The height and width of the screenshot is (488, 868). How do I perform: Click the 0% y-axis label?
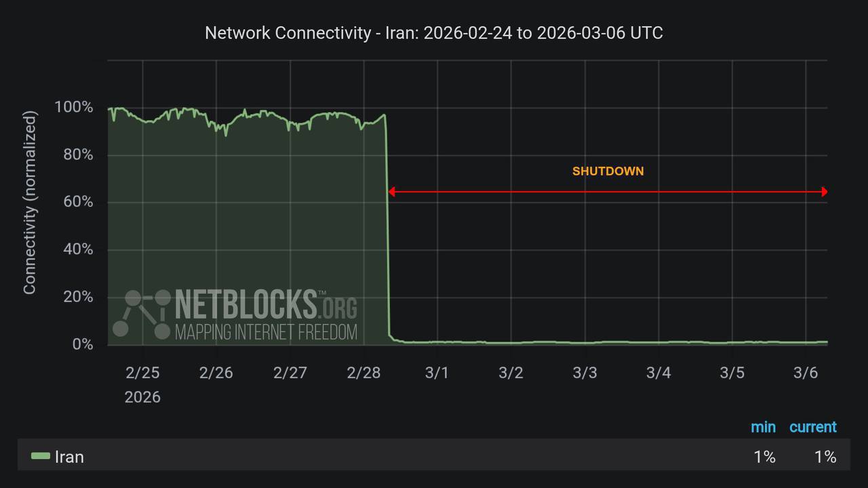82,344
